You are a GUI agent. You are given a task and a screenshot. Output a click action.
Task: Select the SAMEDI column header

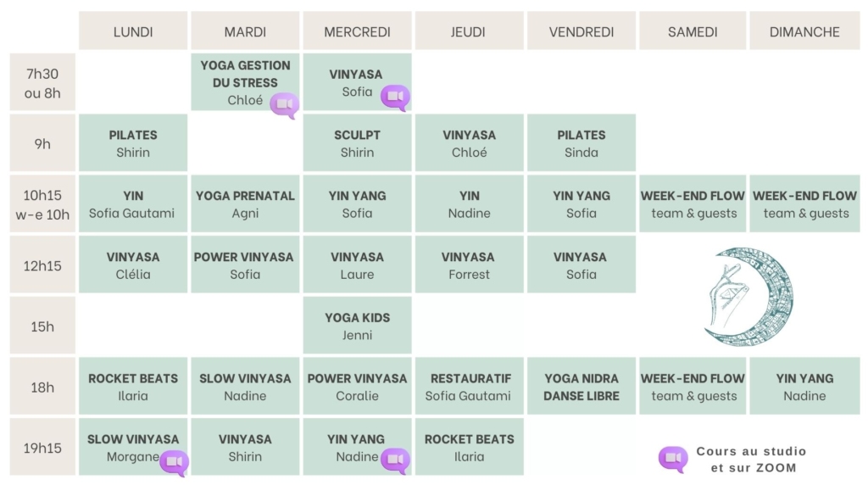click(x=693, y=31)
